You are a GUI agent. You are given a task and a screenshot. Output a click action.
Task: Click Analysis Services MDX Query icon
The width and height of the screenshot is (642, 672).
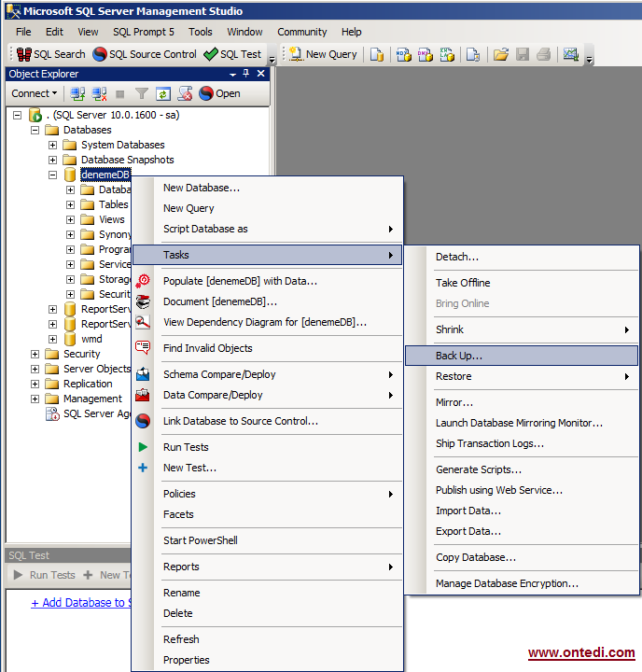pos(403,54)
